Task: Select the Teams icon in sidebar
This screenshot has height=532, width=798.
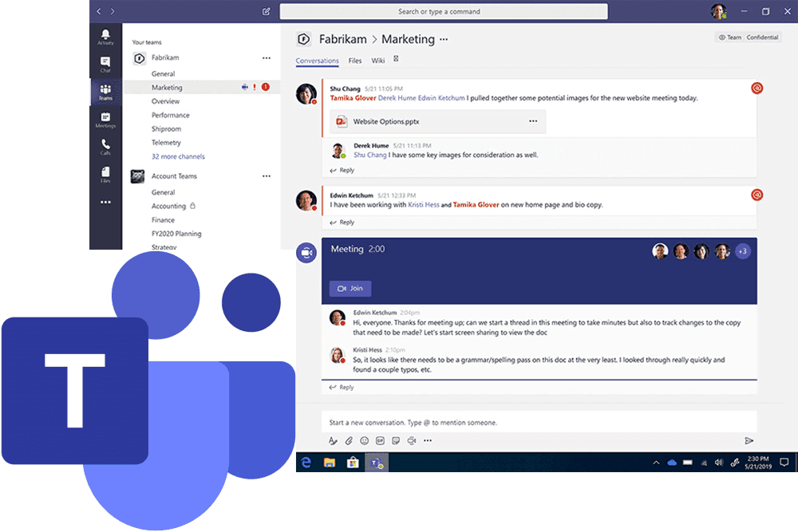Action: (x=105, y=92)
